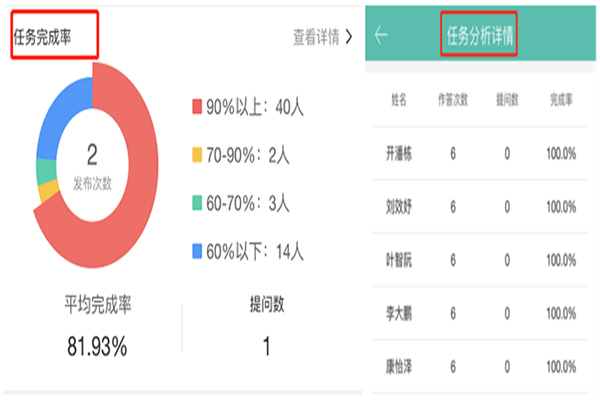Click the red 90%以上 legend swatch
The height and width of the screenshot is (400, 600).
196,108
